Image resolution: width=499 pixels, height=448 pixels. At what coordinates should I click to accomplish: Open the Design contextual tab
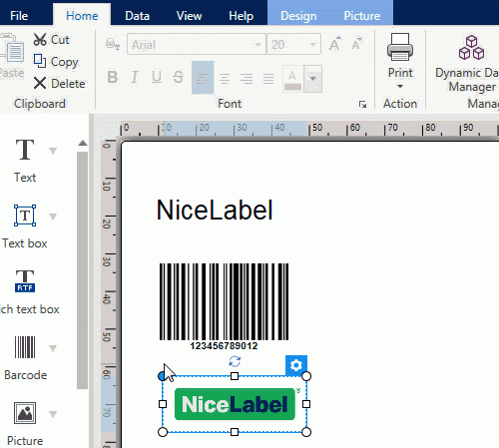[298, 16]
